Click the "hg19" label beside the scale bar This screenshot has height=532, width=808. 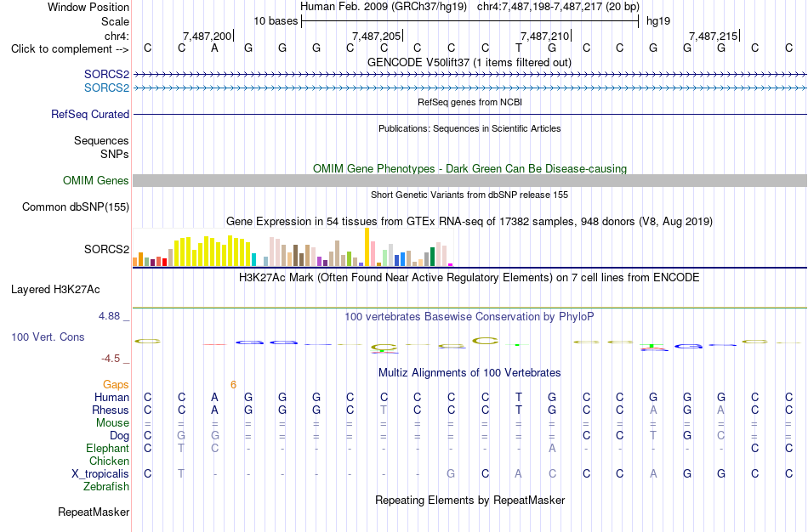(658, 21)
